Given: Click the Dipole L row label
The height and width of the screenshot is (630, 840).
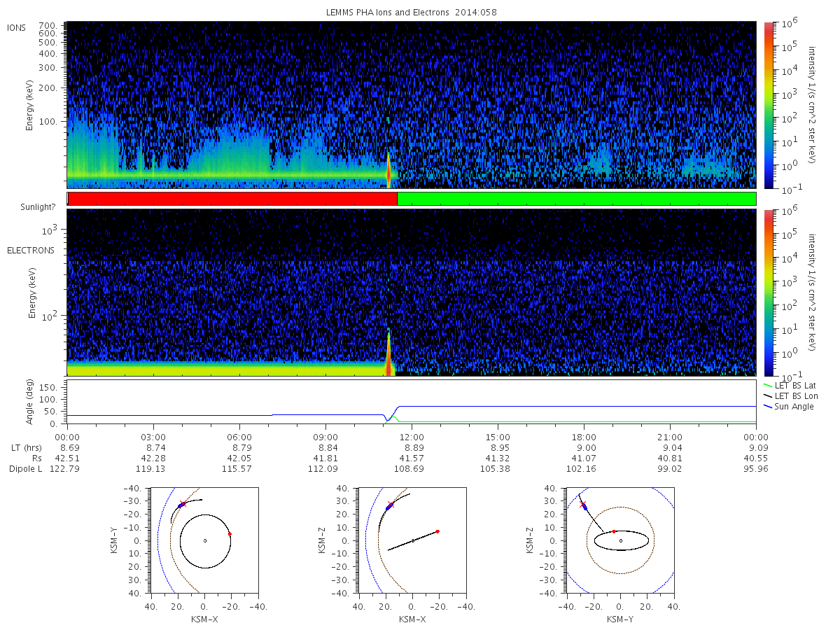Looking at the screenshot, I should click(x=26, y=468).
